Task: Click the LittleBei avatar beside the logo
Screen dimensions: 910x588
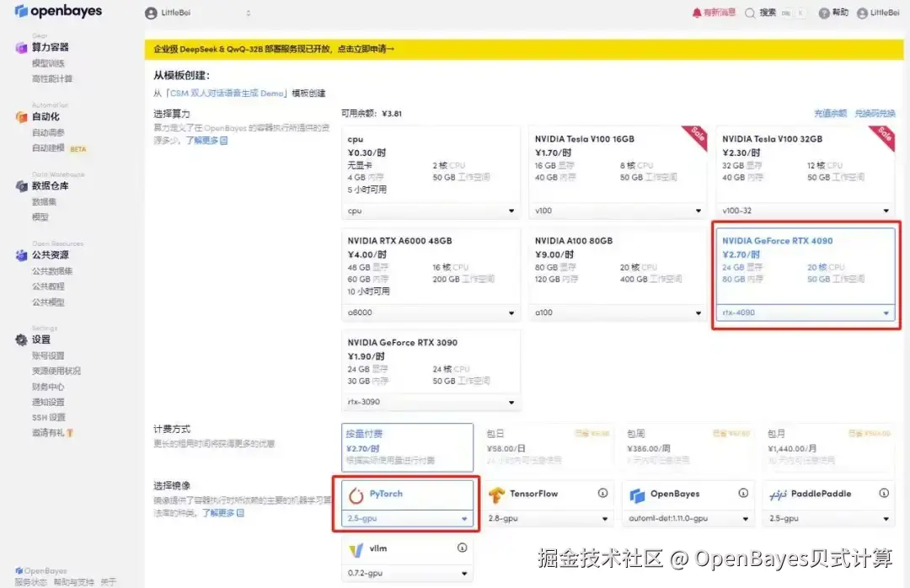Action: (151, 13)
